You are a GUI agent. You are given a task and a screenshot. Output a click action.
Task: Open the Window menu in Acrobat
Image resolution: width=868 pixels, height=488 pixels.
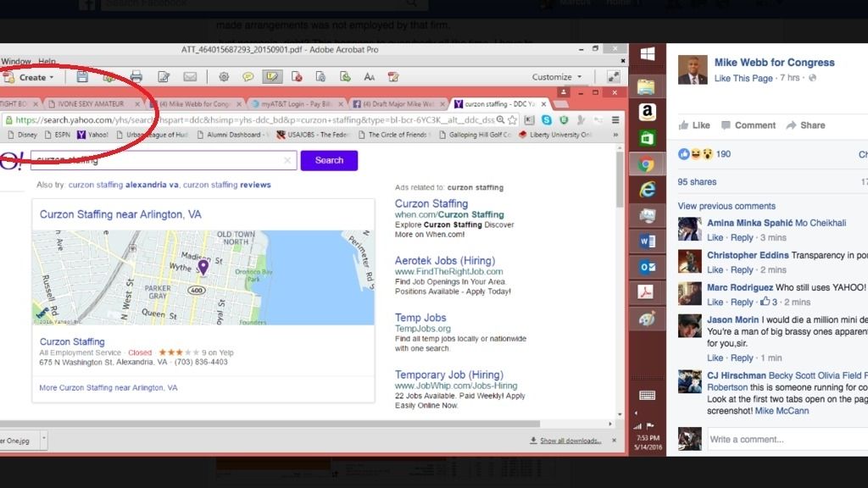[16, 61]
